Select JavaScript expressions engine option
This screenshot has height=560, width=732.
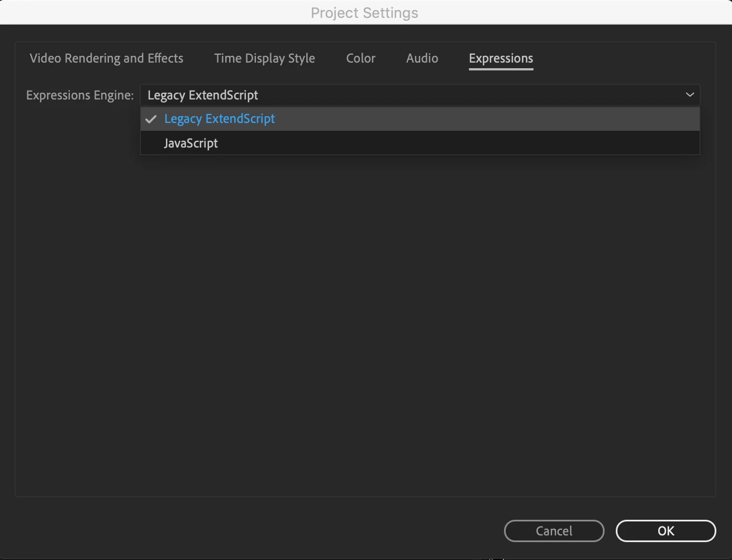tap(420, 143)
